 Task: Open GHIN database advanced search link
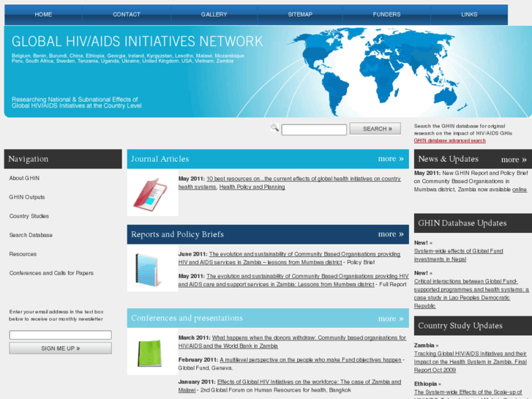point(449,141)
